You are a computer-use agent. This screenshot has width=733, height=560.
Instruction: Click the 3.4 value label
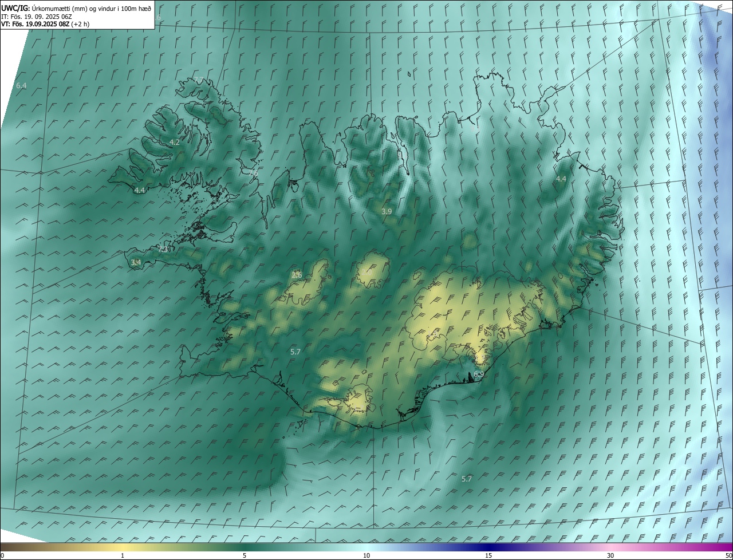[136, 262]
